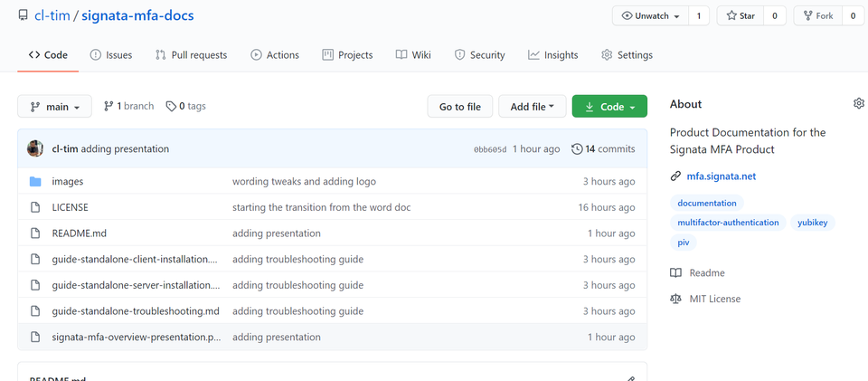
Task: Open commit 'wording tweaks and adding logo'
Action: [x=304, y=181]
